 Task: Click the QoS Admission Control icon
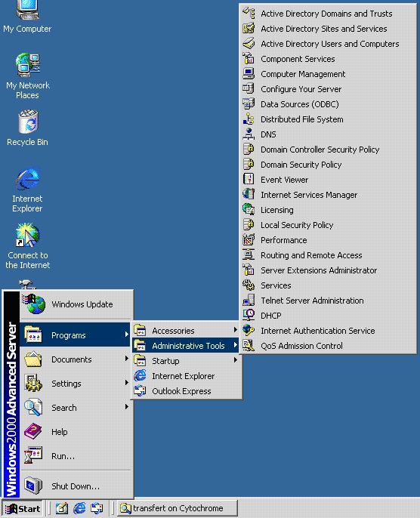(x=249, y=346)
